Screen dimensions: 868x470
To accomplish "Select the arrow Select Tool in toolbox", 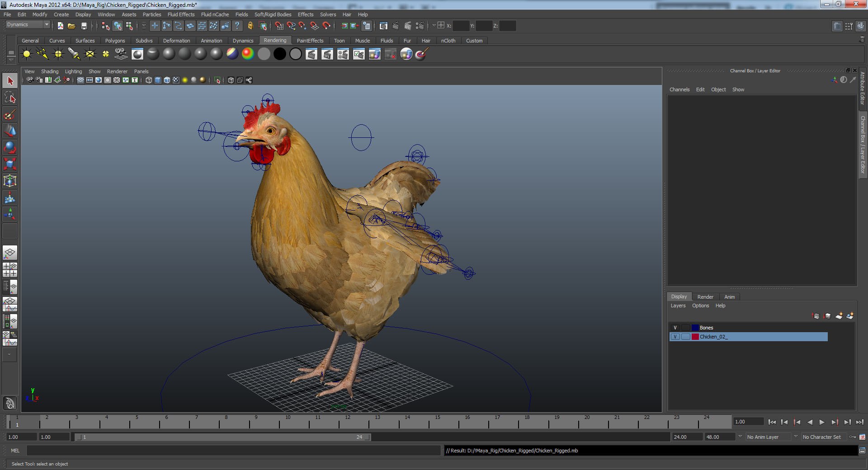I will click(x=10, y=81).
